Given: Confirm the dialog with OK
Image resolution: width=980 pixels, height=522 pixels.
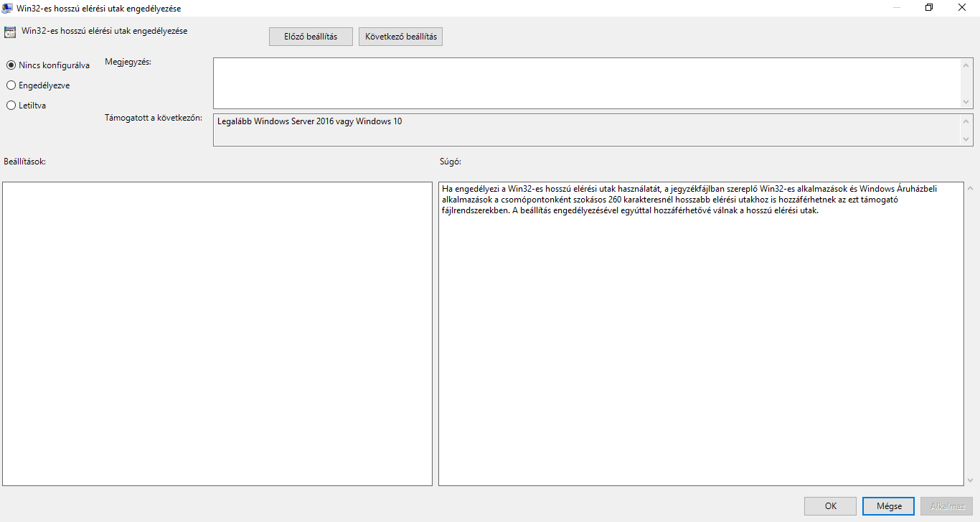Looking at the screenshot, I should [x=830, y=506].
